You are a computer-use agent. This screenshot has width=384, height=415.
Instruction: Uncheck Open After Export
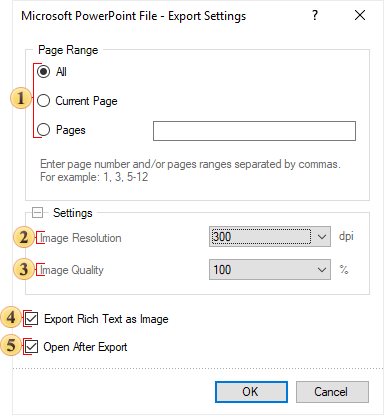32,347
